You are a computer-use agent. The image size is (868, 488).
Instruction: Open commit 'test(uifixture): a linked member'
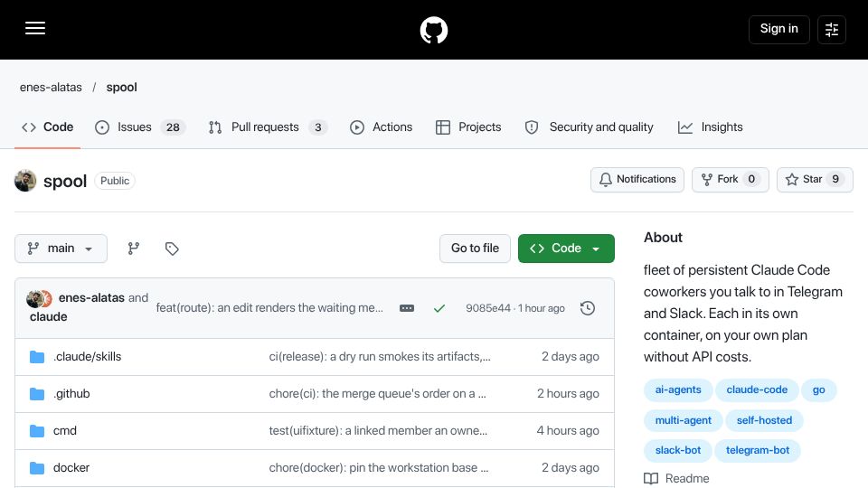378,431
